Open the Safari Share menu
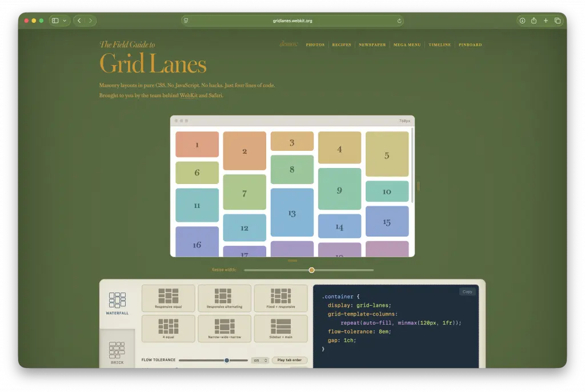Viewport: 585px width, 392px height. (534, 21)
